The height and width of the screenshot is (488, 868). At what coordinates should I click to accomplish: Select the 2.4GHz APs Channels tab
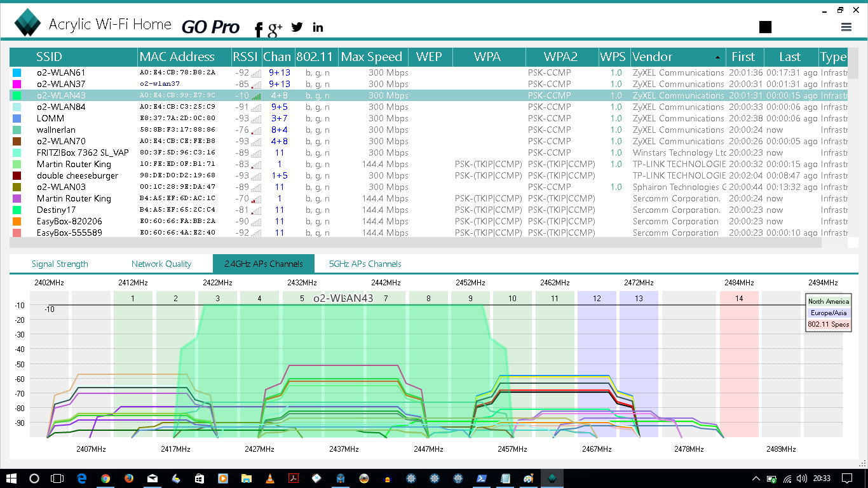pos(264,264)
